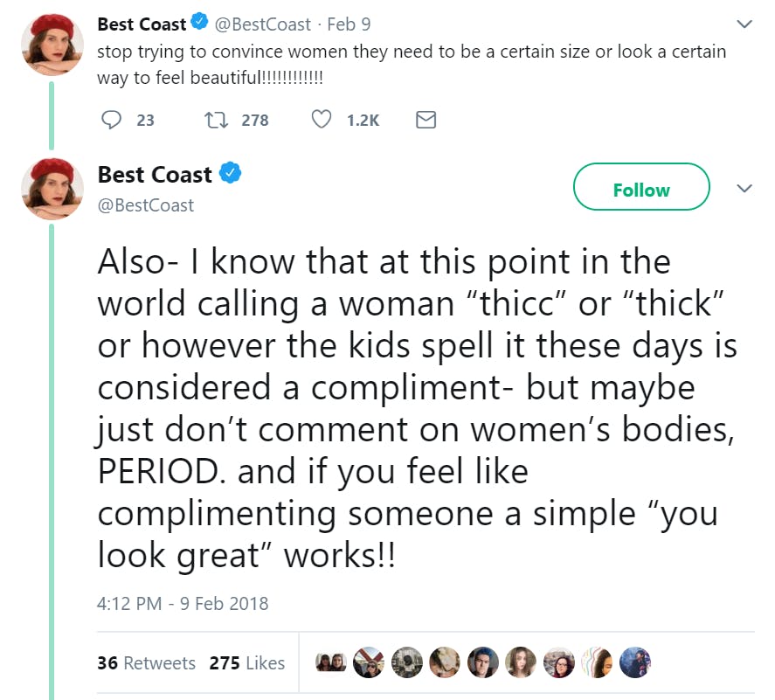Click the last liker avatar in the row
Screen dimensions: 775x700
(x=635, y=663)
